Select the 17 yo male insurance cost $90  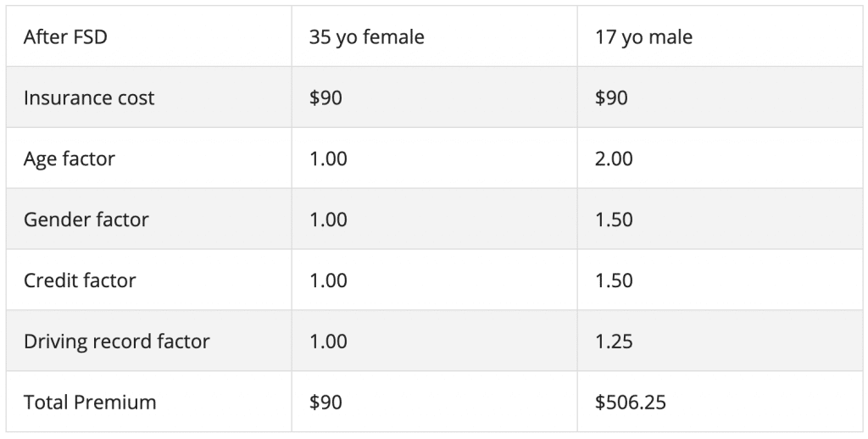pos(611,98)
